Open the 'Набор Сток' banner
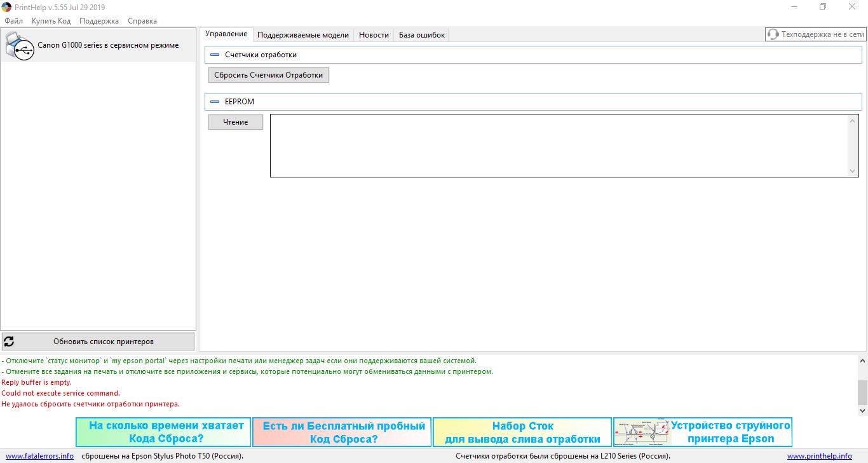The image size is (868, 463). point(522,432)
